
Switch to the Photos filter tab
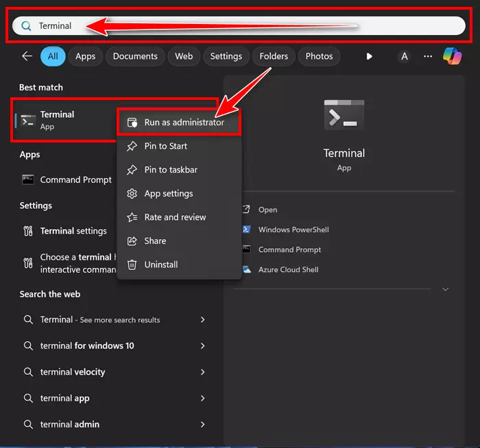point(319,56)
